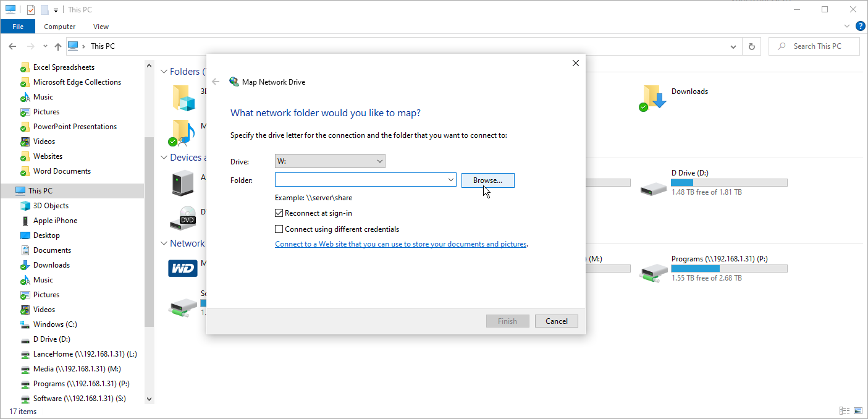The width and height of the screenshot is (868, 419).
Task: Follow the Connect to a Web site link
Action: tap(400, 243)
